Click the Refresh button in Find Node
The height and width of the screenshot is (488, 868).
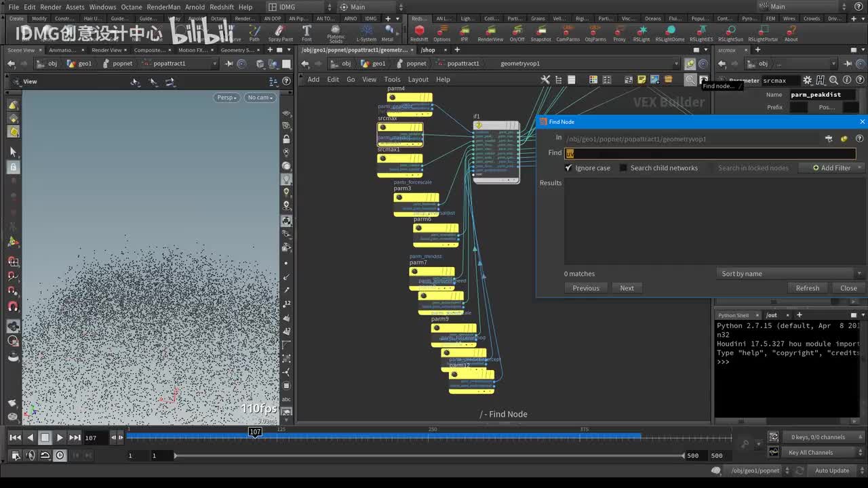(807, 288)
